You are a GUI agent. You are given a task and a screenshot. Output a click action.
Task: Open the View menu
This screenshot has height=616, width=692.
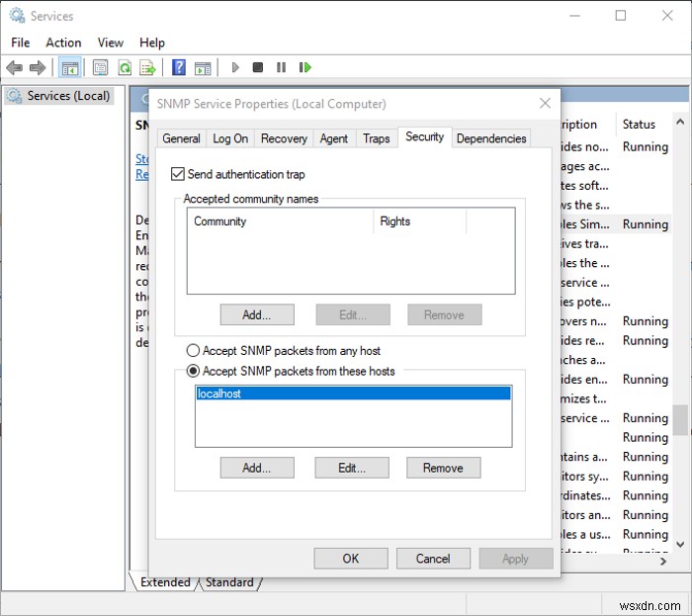coord(111,43)
